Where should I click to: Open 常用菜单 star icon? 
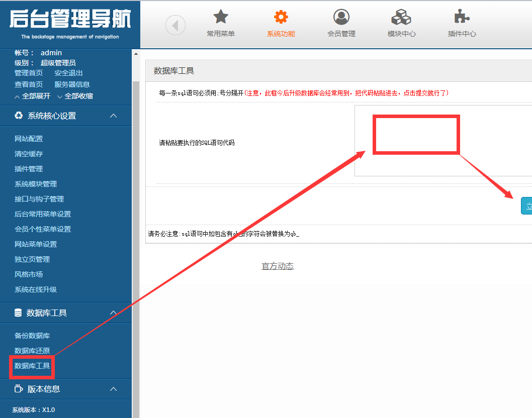point(221,17)
